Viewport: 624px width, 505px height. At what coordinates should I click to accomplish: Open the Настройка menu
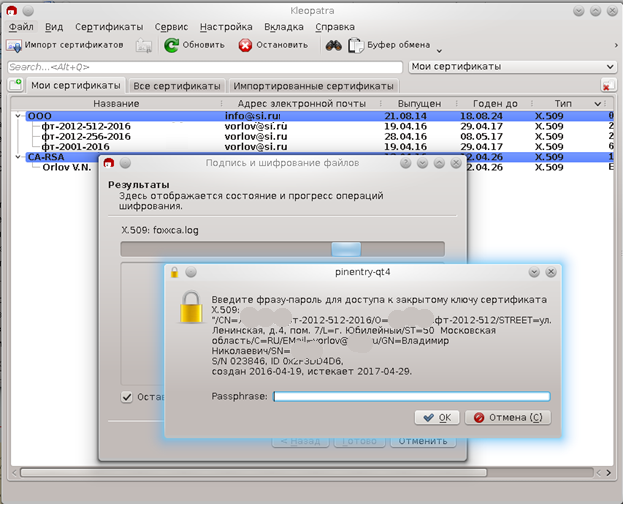click(226, 27)
